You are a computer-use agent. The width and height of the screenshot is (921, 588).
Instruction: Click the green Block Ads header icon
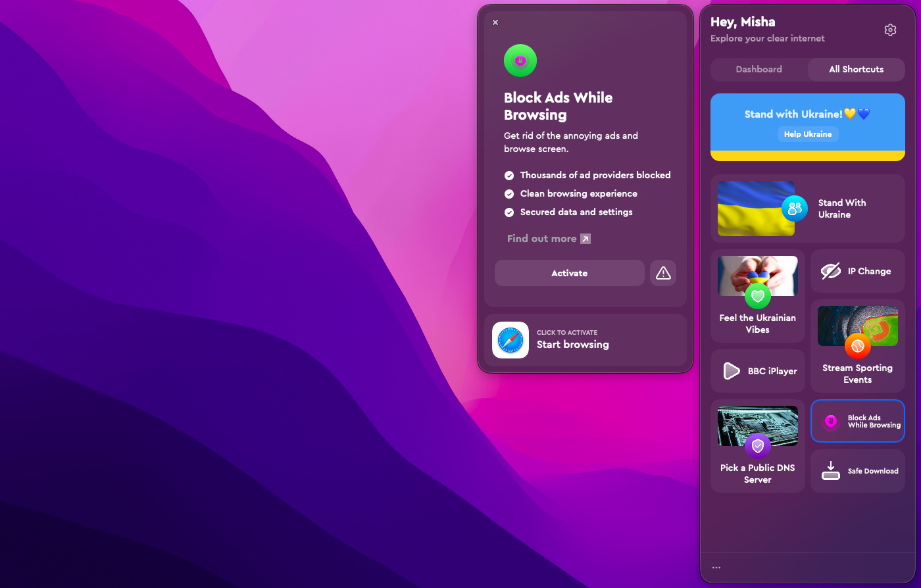pyautogui.click(x=520, y=61)
